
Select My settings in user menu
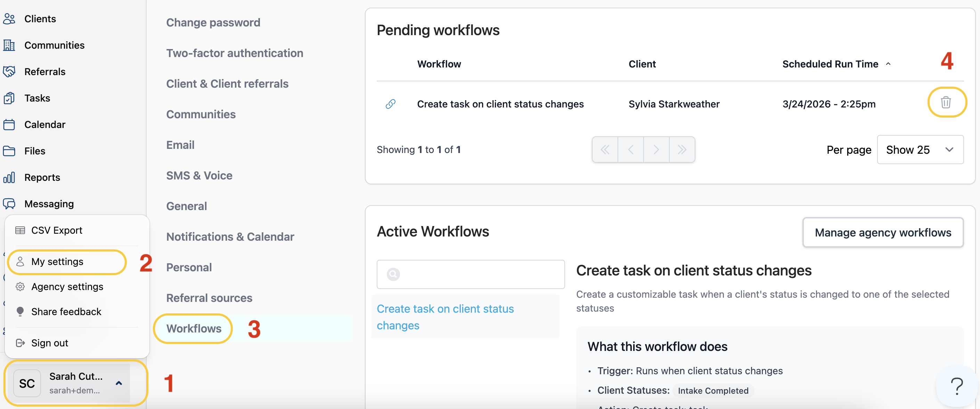(57, 262)
